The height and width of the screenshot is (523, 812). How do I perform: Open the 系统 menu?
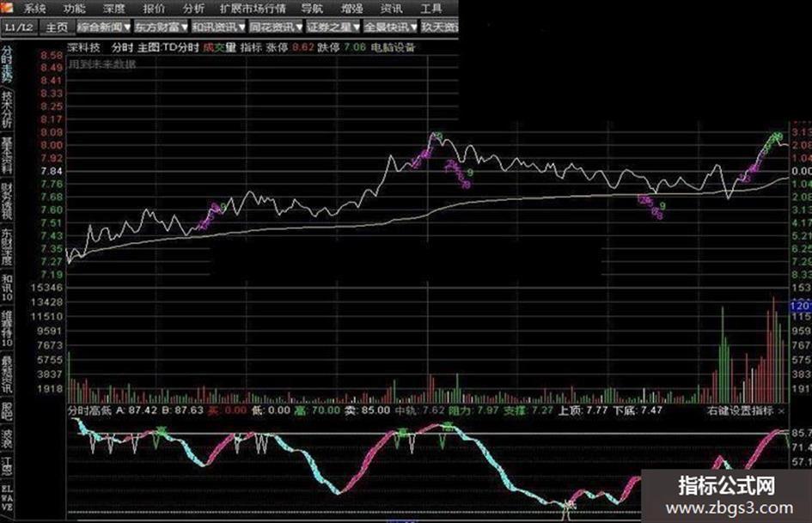34,9
